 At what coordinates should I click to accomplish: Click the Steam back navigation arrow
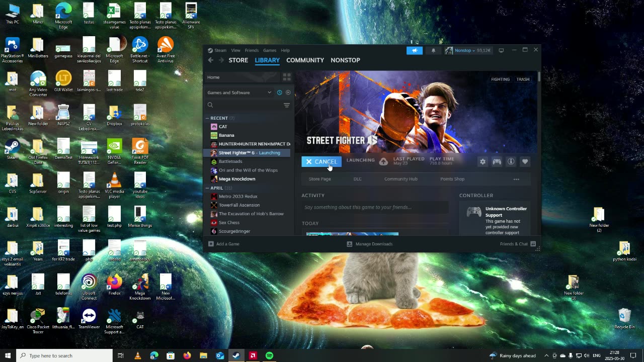[211, 60]
